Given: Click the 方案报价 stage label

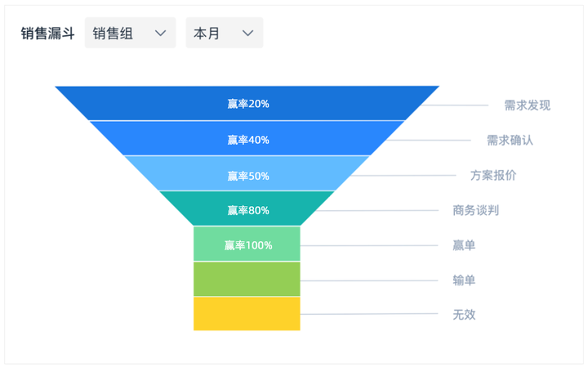Looking at the screenshot, I should 493,175.
